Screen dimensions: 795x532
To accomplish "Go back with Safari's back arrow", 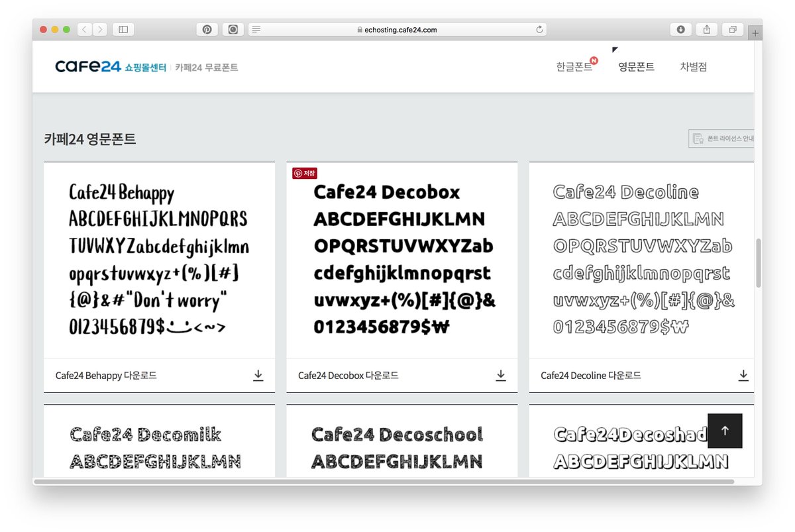I will [x=85, y=29].
